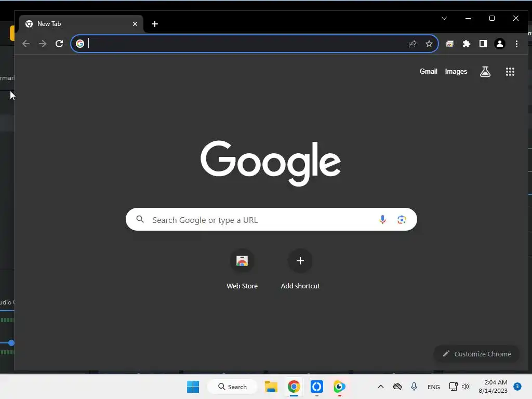The width and height of the screenshot is (532, 399).
Task: Open the screen recorder taskbar app
Action: [x=339, y=387]
